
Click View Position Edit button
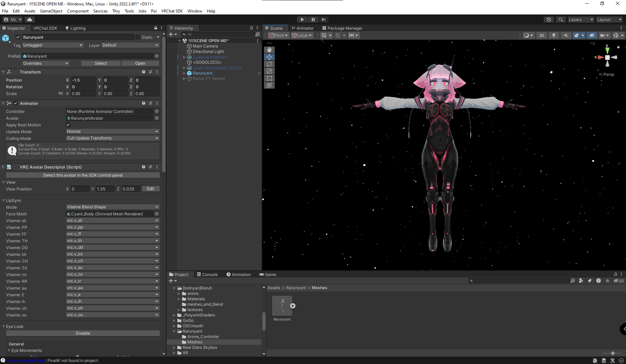(150, 189)
